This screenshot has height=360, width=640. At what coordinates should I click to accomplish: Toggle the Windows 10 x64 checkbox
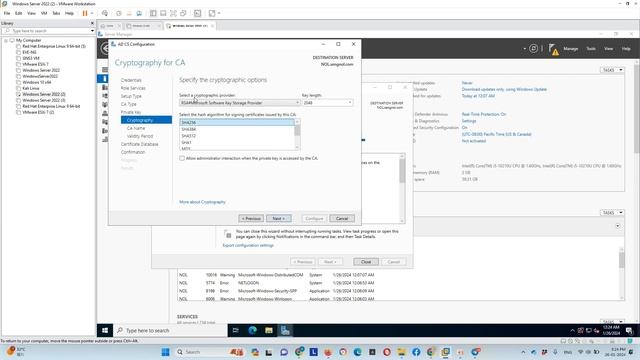point(18,82)
